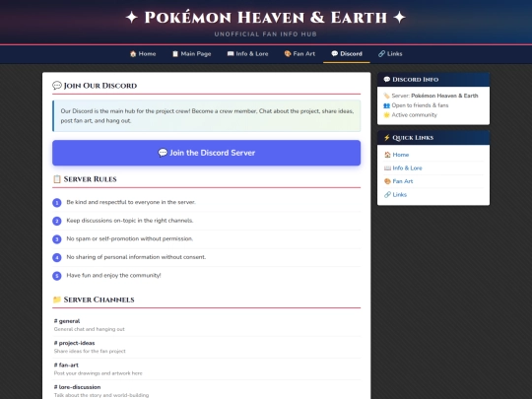Viewport: 532px width, 399px height.
Task: Click the # project-ideas channel name
Action: (74, 343)
